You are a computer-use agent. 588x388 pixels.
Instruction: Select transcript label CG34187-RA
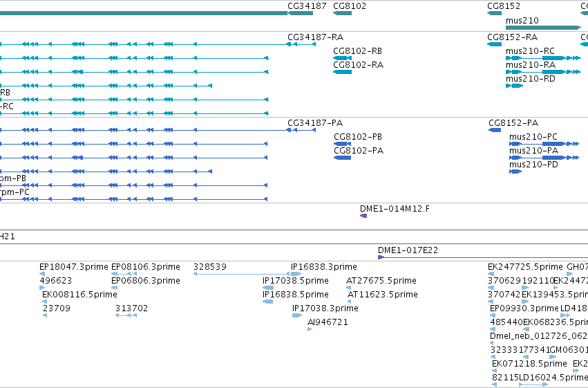[315, 37]
